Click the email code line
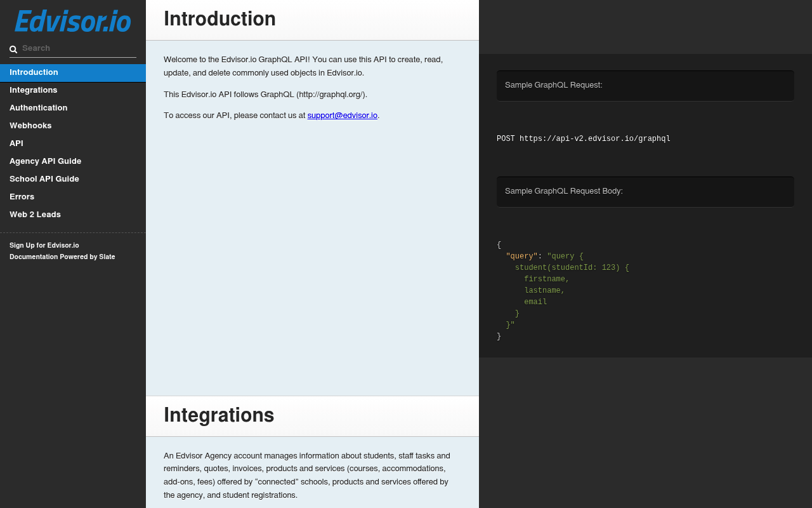Image resolution: width=812 pixels, height=508 pixels. (x=535, y=302)
